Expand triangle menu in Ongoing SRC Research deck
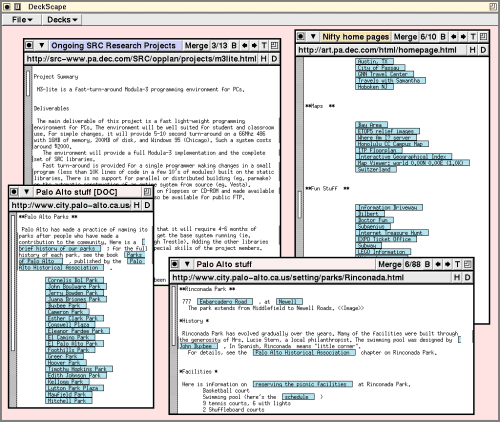Image resolution: width=500 pixels, height=422 pixels. (41, 45)
